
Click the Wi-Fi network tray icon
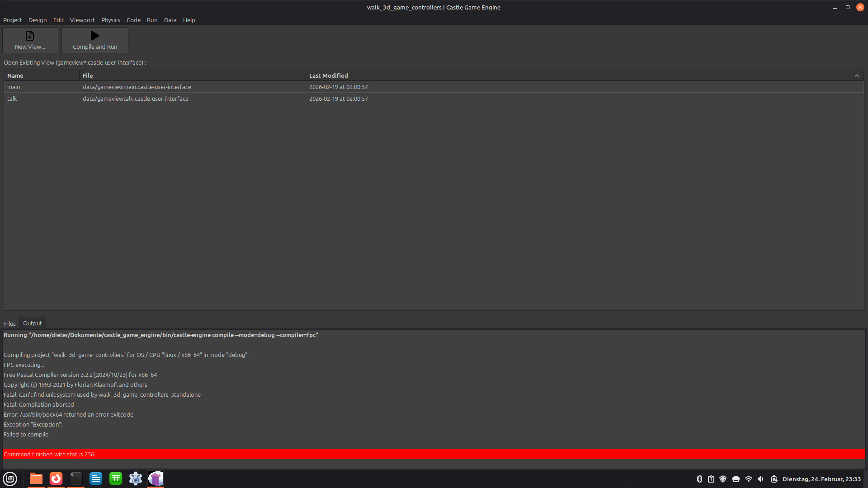click(x=749, y=479)
